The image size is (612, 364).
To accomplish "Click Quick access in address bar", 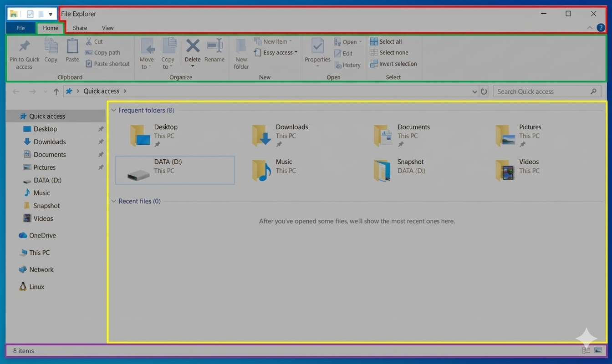I will (101, 91).
